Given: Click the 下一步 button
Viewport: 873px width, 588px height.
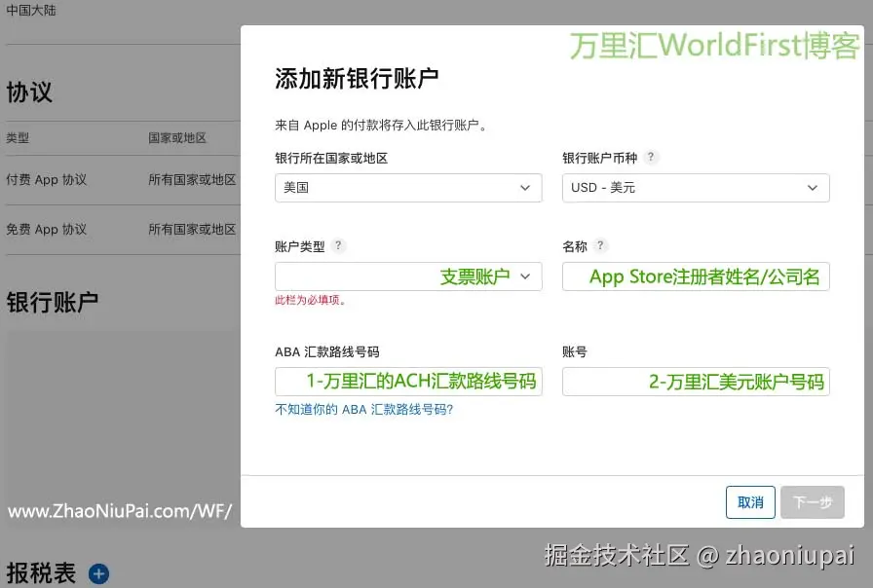Looking at the screenshot, I should (813, 502).
